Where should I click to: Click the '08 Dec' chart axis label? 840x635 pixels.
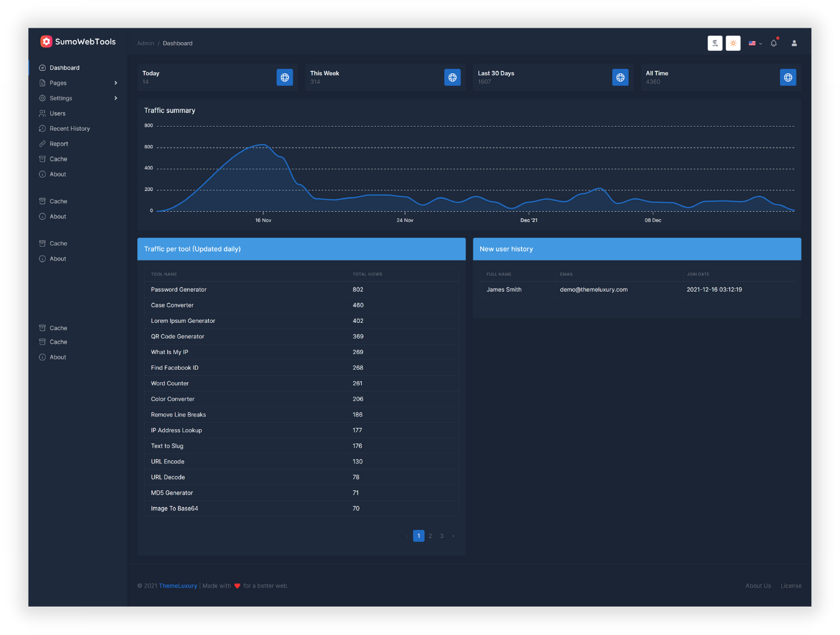[x=653, y=220]
